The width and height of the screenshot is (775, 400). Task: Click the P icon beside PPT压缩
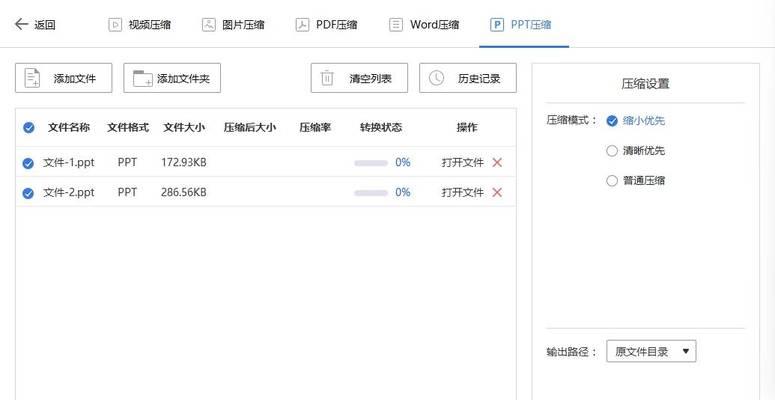click(x=497, y=25)
